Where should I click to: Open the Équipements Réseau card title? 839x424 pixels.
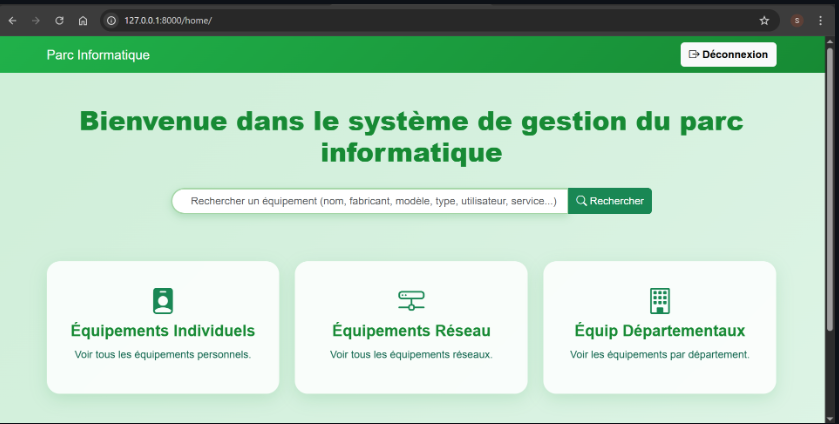(411, 330)
